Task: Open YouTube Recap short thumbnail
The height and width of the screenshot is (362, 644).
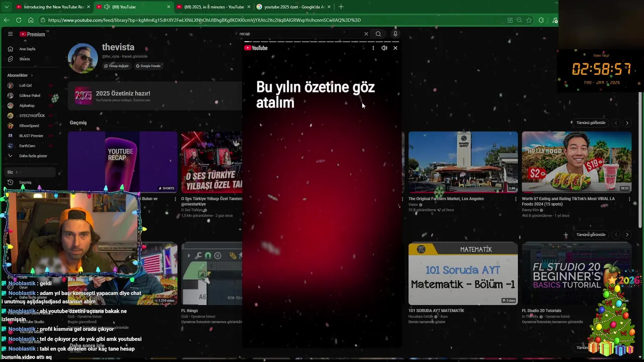Action: (x=122, y=162)
